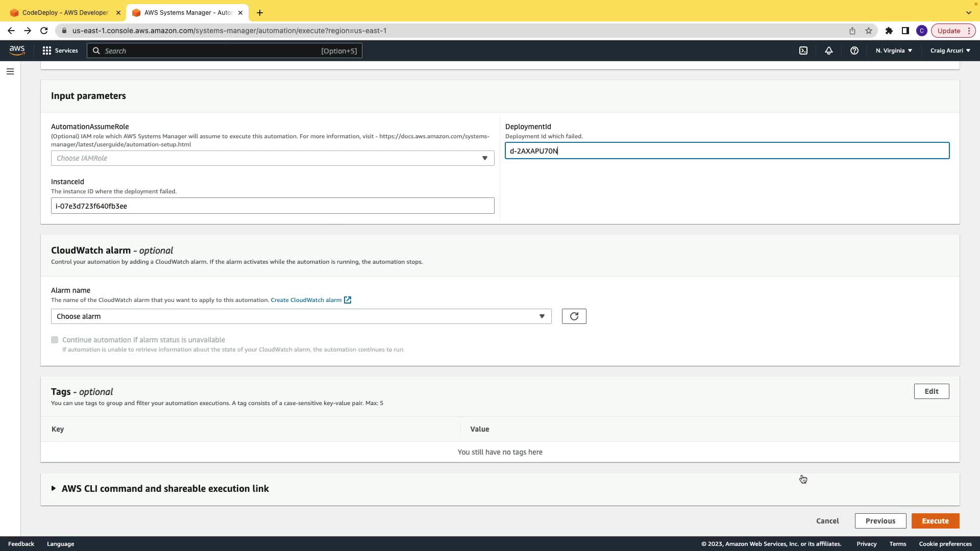The image size is (980, 551).
Task: Click the Edit tags button
Action: 931,391
